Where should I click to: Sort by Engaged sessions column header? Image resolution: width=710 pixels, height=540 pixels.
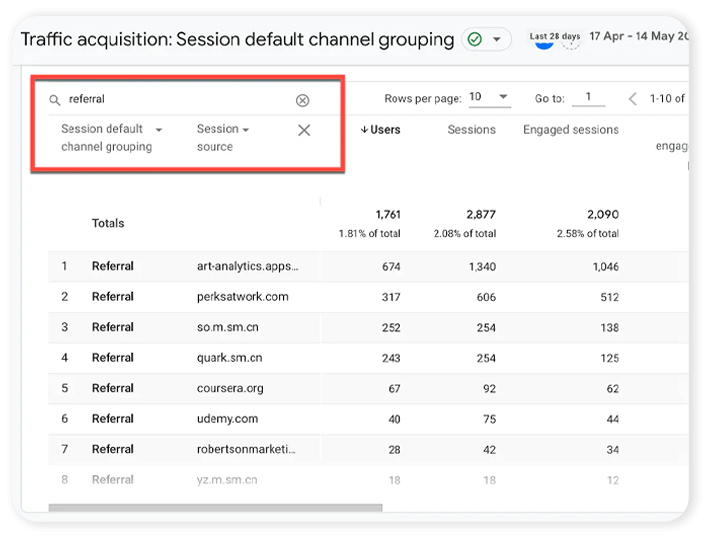570,129
